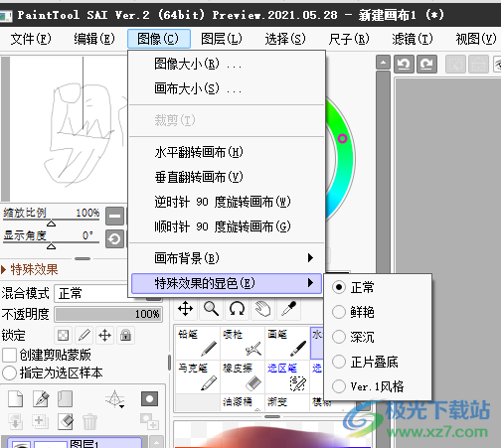This screenshot has height=448, width=501.
Task: Select the 图层1 layer row
Action: point(75,443)
